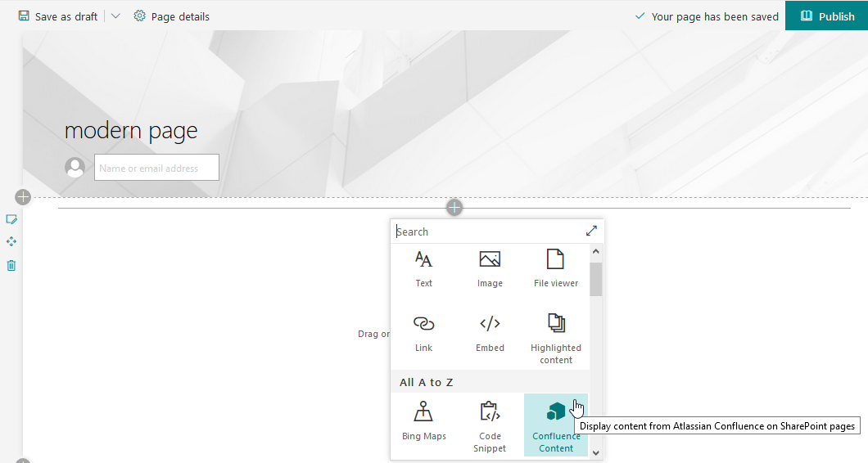The width and height of the screenshot is (868, 463).
Task: Click the Publish button
Action: [x=826, y=16]
